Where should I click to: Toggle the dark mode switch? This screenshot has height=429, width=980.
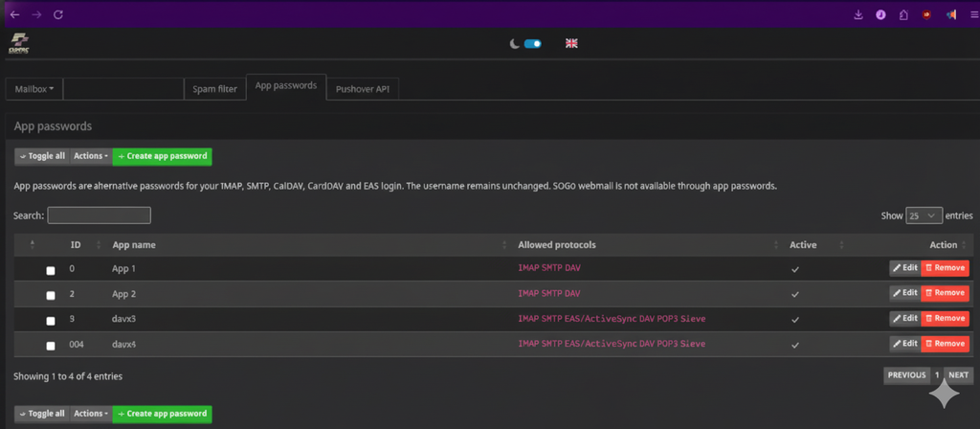(532, 43)
